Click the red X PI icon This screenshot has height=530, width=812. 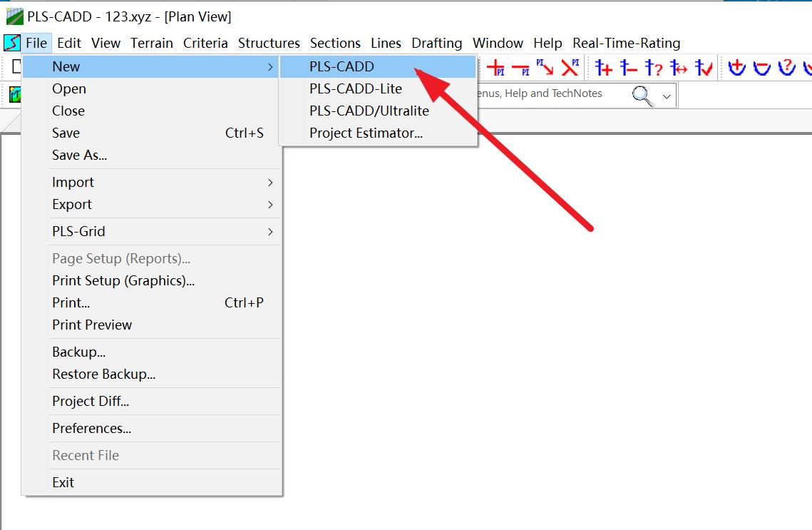click(570, 67)
